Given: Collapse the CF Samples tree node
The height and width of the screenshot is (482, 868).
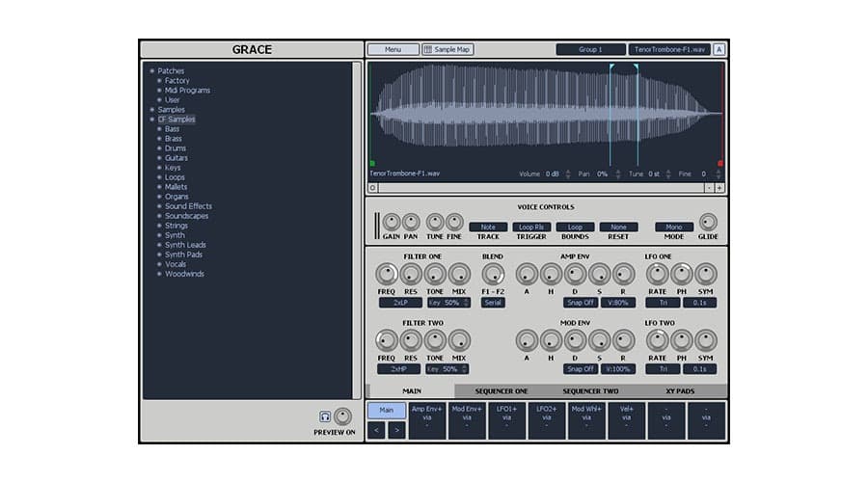Looking at the screenshot, I should [152, 119].
